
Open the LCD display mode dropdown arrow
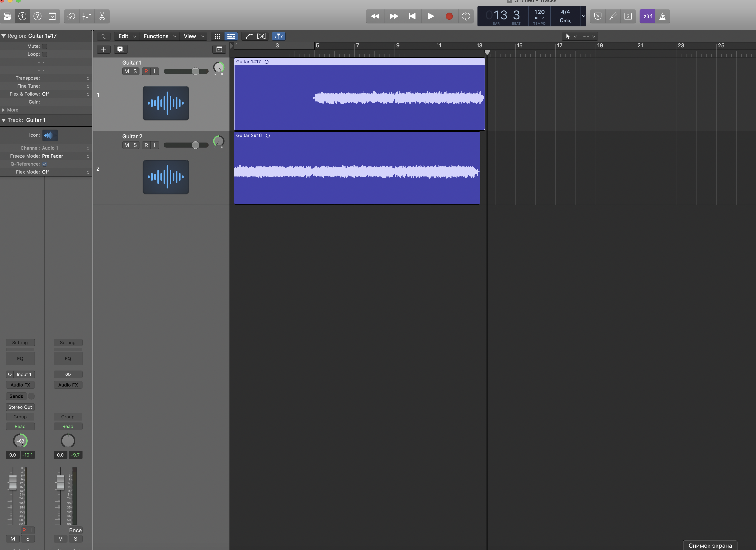583,16
